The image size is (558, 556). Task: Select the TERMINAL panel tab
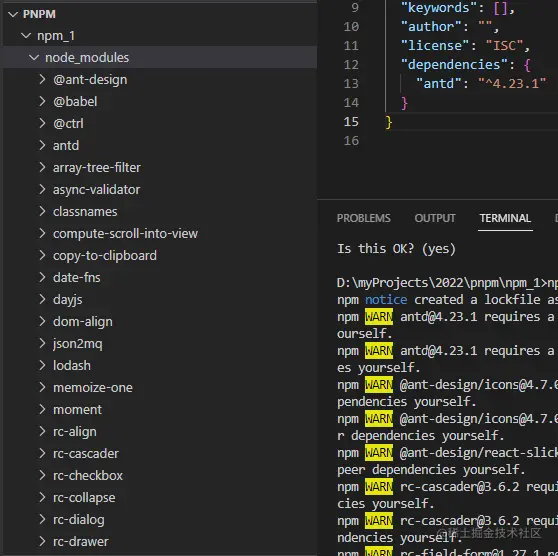[x=505, y=218]
